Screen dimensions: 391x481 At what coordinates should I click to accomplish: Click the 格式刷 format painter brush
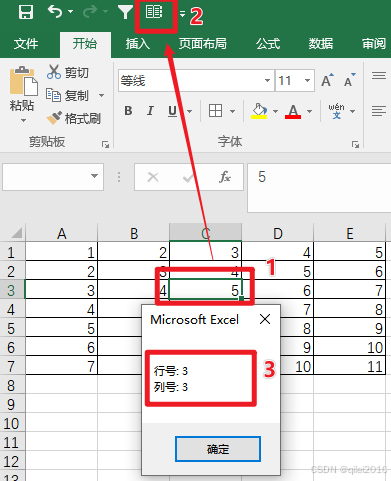tap(73, 118)
